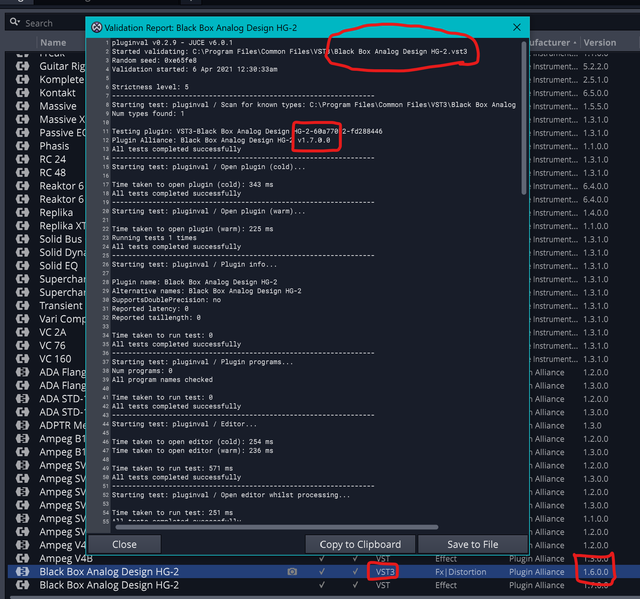Screen dimensions: 640x599
Task: Click the Massive X plugin icon
Action: point(22,120)
